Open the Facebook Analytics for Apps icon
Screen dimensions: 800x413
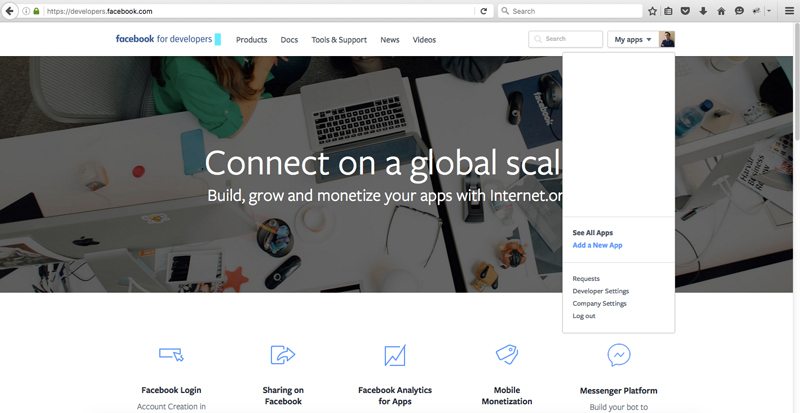click(395, 355)
